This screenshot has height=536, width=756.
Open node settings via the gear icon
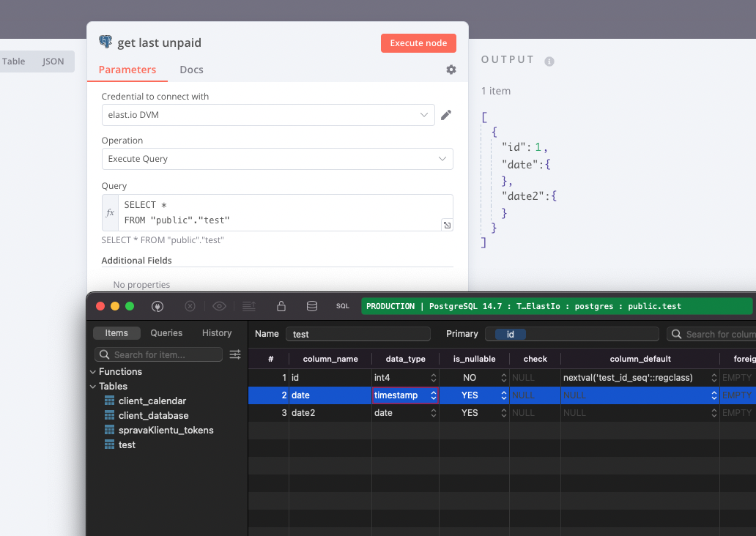pos(451,70)
